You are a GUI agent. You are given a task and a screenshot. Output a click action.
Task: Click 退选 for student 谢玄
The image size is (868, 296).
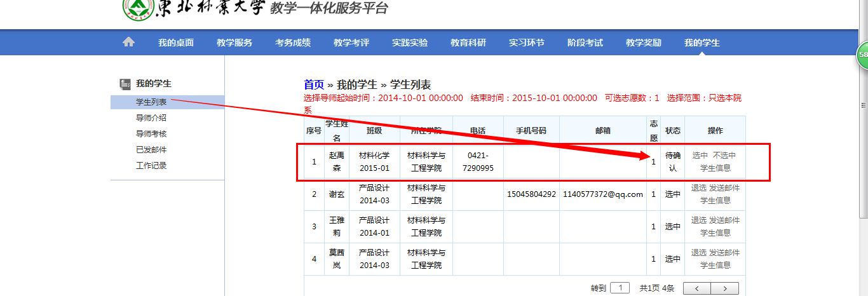click(698, 187)
